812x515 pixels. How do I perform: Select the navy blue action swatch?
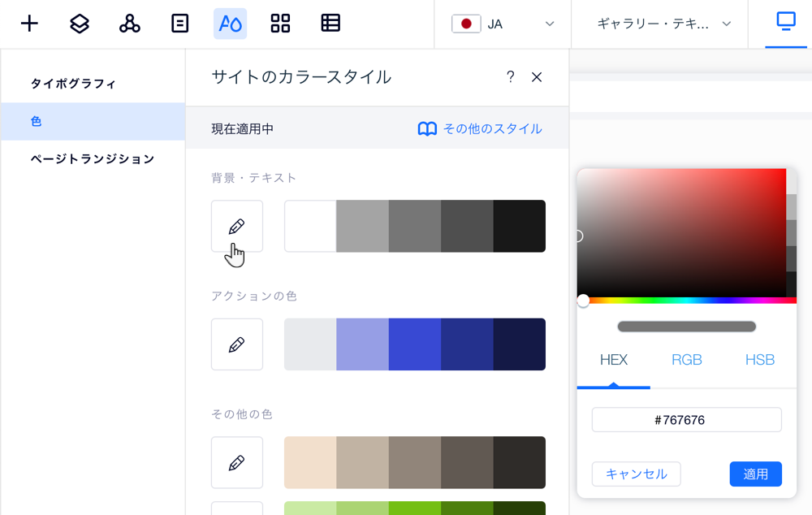click(467, 344)
